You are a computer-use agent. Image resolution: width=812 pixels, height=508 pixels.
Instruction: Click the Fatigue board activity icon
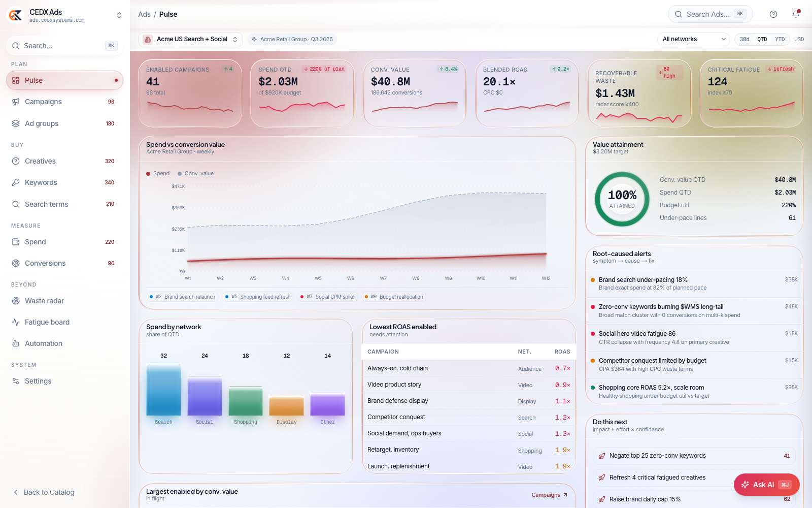pos(16,322)
